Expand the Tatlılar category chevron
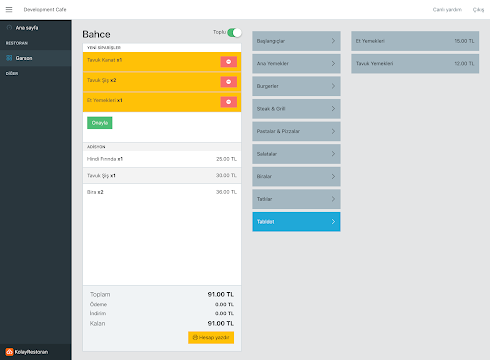This screenshot has height=360, width=490. pyautogui.click(x=333, y=199)
